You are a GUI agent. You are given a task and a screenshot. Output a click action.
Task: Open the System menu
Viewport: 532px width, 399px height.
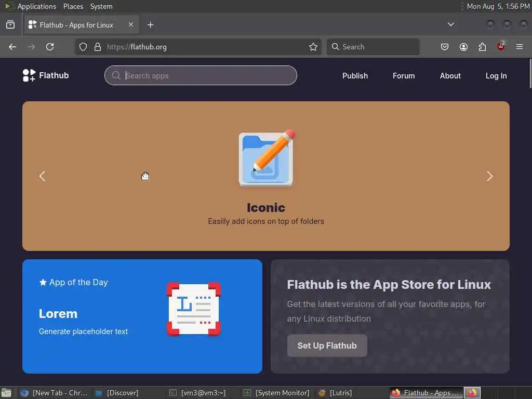click(x=101, y=6)
